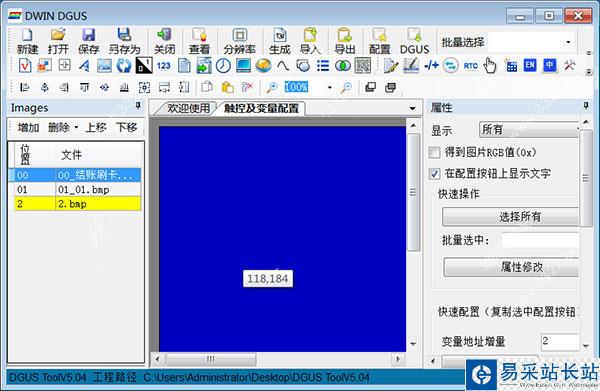Open the zoom level 100% dropdown arrow
The image size is (600, 391).
[x=329, y=88]
